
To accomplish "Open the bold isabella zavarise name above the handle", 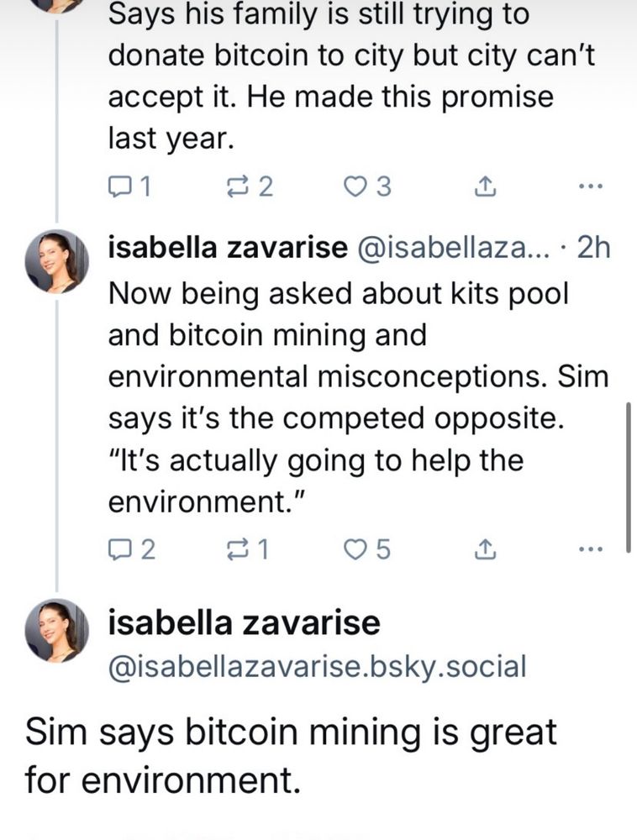I will pos(244,623).
